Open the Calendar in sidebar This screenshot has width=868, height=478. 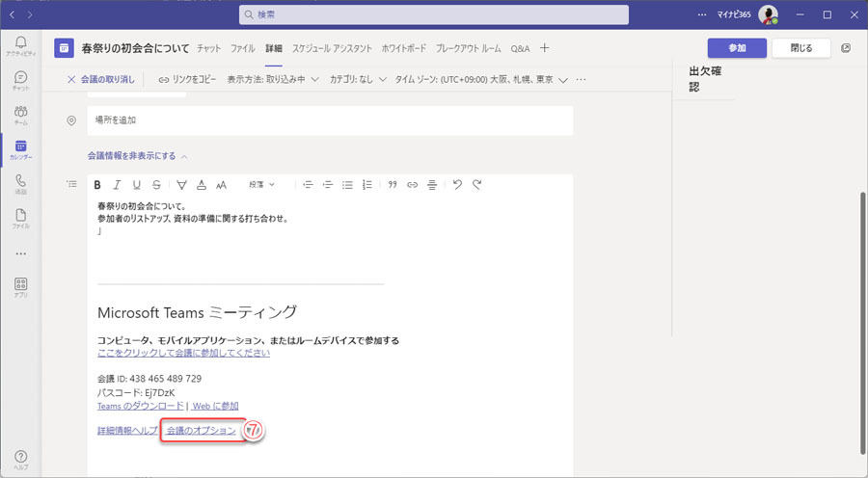point(20,149)
